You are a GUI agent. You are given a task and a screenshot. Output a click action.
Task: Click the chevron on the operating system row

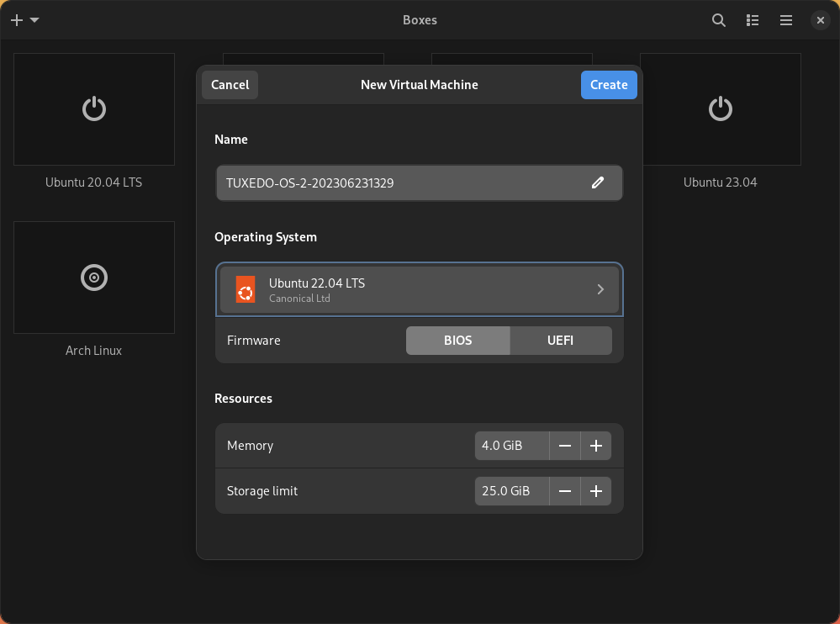[x=600, y=290]
